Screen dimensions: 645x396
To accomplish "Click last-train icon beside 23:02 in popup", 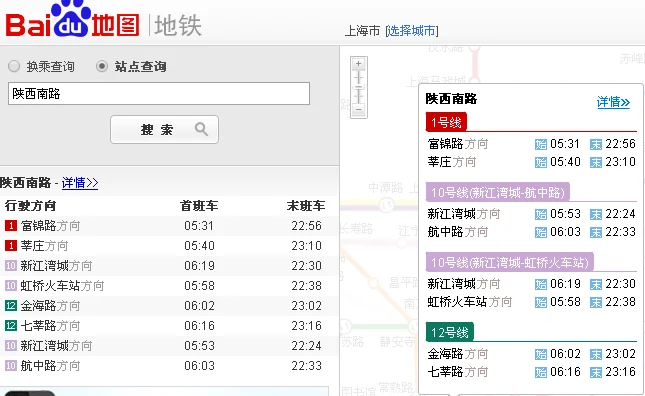I will click(596, 354).
